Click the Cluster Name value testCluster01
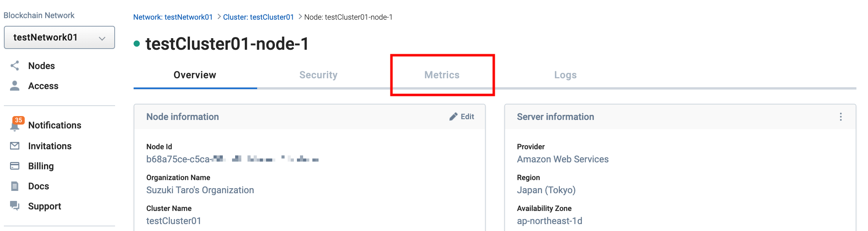This screenshot has width=868, height=231. pos(174,221)
